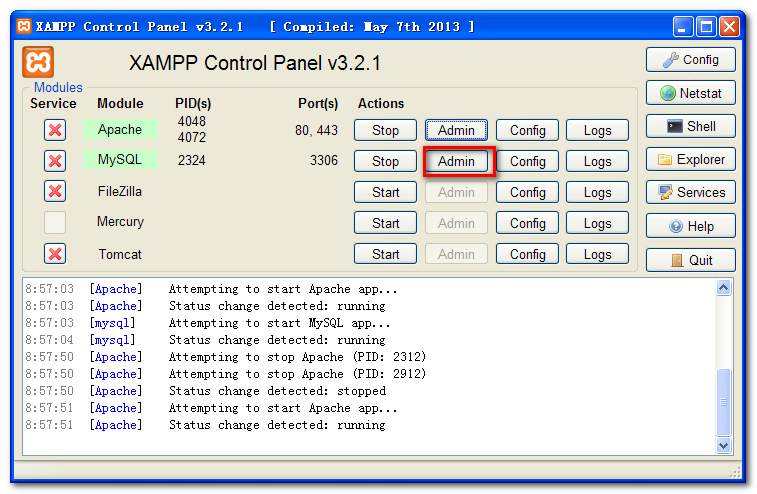
Task: Click the XAMPP title bar icon
Action: click(x=24, y=26)
